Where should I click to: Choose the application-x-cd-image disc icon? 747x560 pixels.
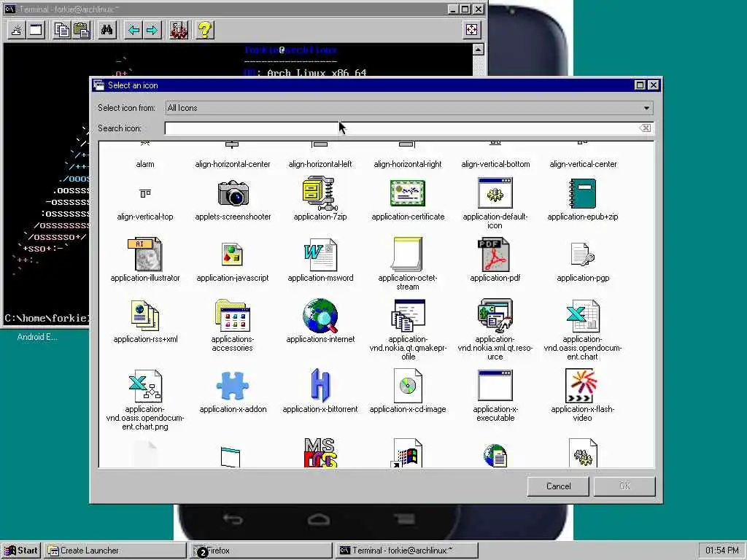408,386
